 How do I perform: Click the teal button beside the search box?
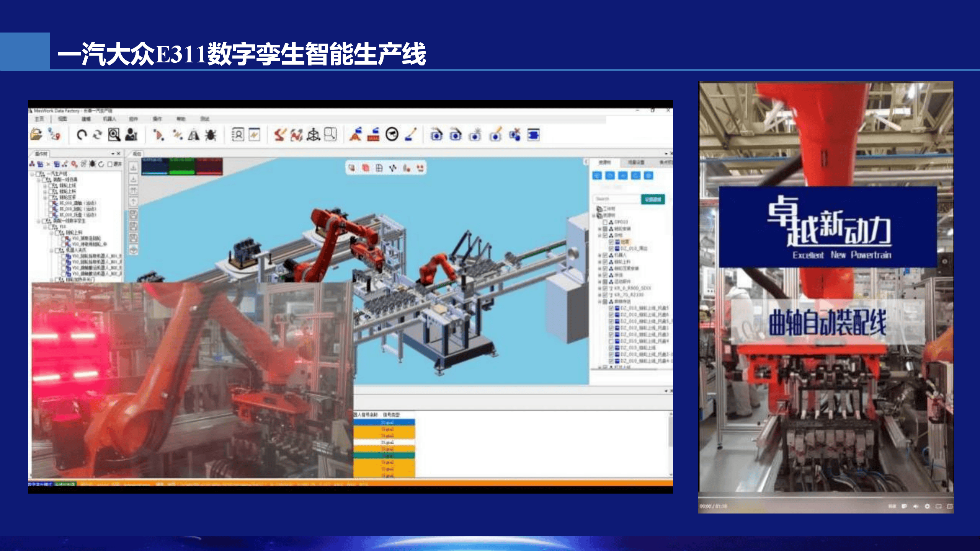pos(653,199)
